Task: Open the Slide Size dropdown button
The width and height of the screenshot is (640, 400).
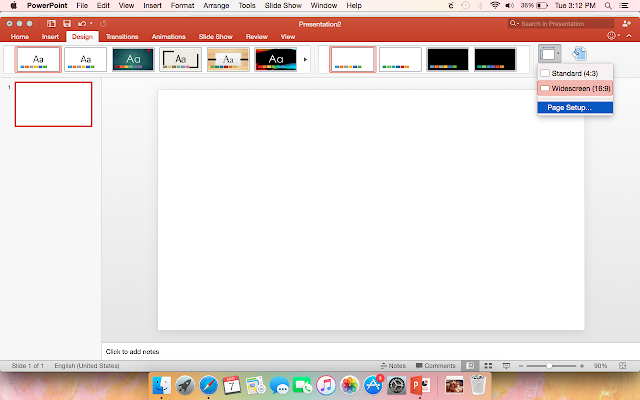Action: tap(549, 53)
